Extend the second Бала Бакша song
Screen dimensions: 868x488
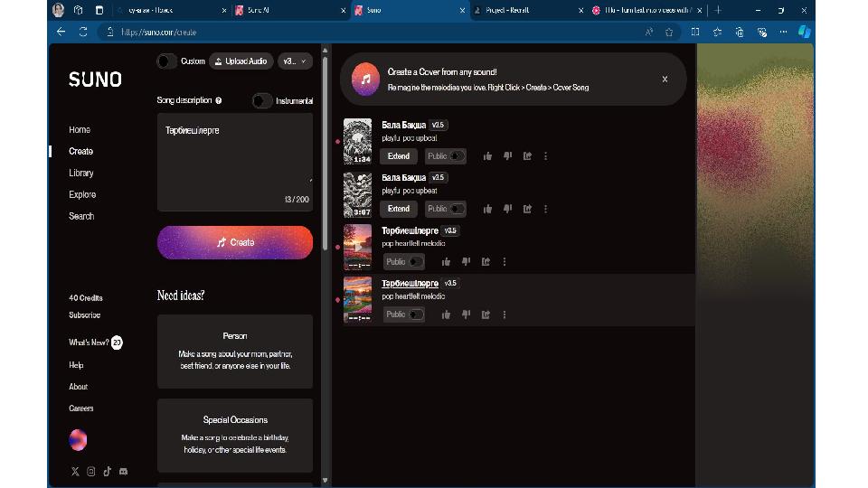pos(399,209)
